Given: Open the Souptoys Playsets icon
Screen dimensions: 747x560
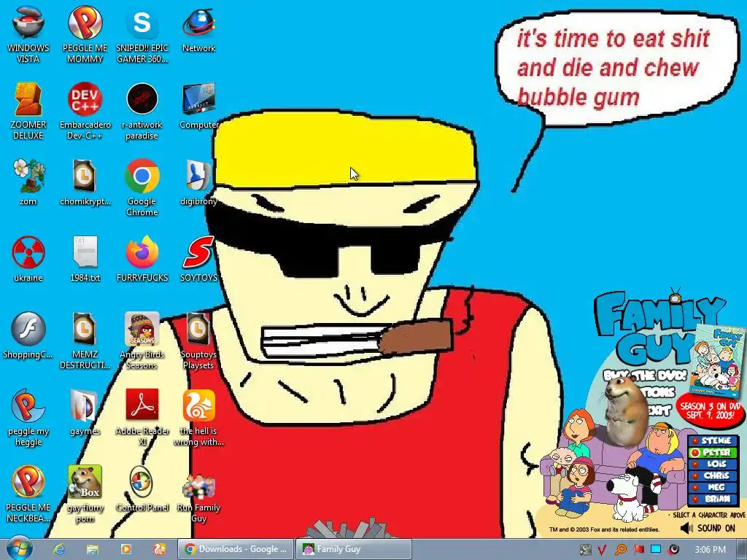Looking at the screenshot, I should tap(198, 341).
